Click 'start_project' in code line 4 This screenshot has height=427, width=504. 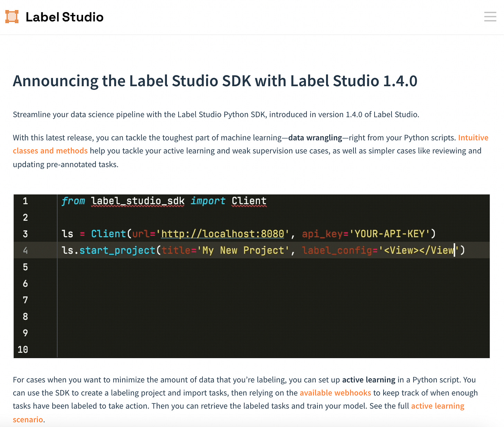(x=117, y=250)
